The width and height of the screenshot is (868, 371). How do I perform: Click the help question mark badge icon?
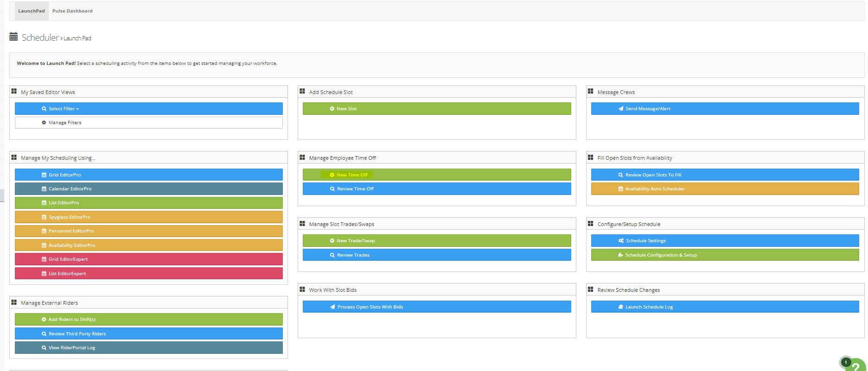(x=855, y=366)
